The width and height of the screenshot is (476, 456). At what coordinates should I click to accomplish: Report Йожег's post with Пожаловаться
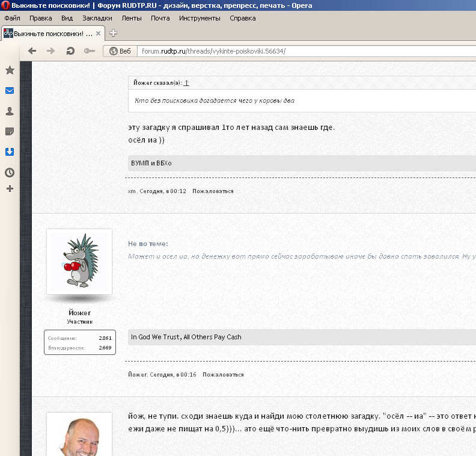click(x=223, y=375)
